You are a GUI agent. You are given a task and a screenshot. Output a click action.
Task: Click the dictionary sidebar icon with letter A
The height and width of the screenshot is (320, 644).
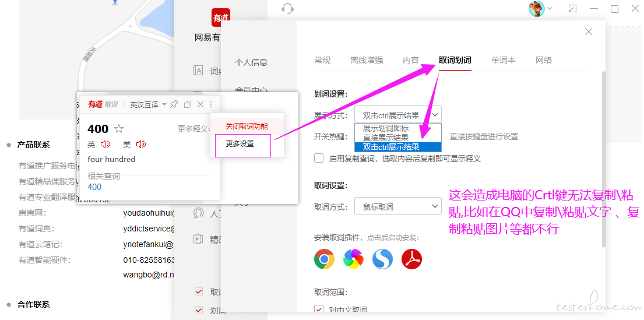(198, 71)
